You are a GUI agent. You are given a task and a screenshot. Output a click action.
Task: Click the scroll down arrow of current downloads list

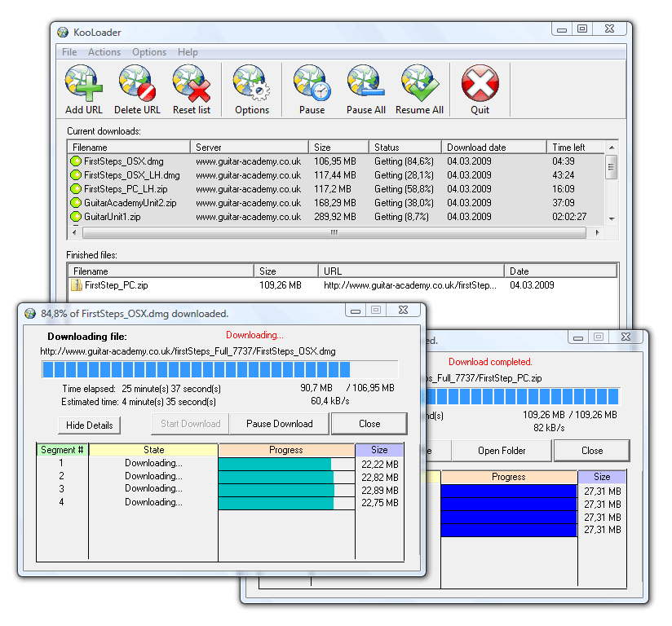[x=612, y=219]
